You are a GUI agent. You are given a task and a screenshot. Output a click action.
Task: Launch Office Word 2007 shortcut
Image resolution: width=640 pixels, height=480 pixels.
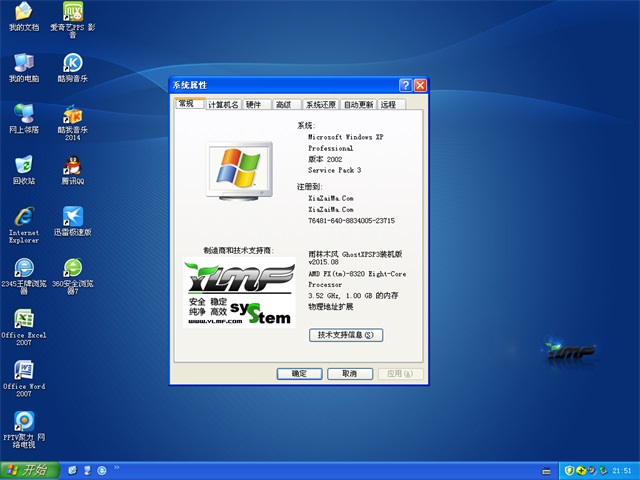tap(23, 371)
